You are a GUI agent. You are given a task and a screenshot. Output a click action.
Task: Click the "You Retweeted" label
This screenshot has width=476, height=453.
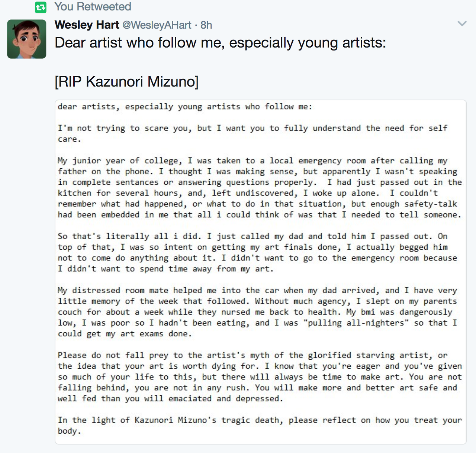[x=93, y=7]
